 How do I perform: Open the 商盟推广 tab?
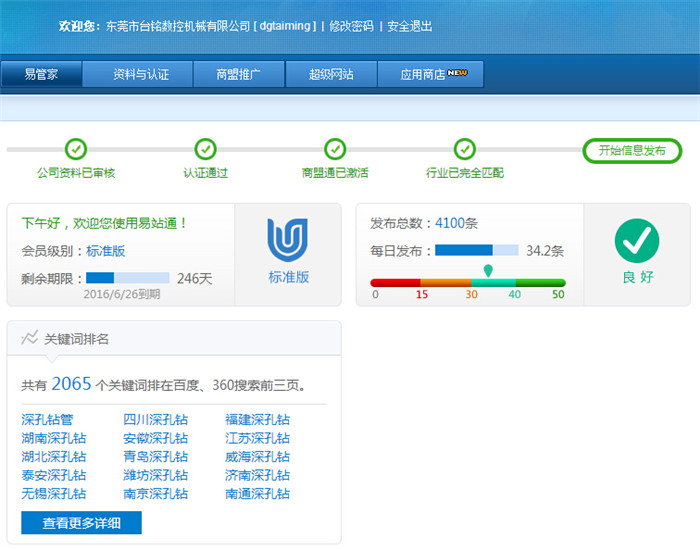[x=238, y=74]
